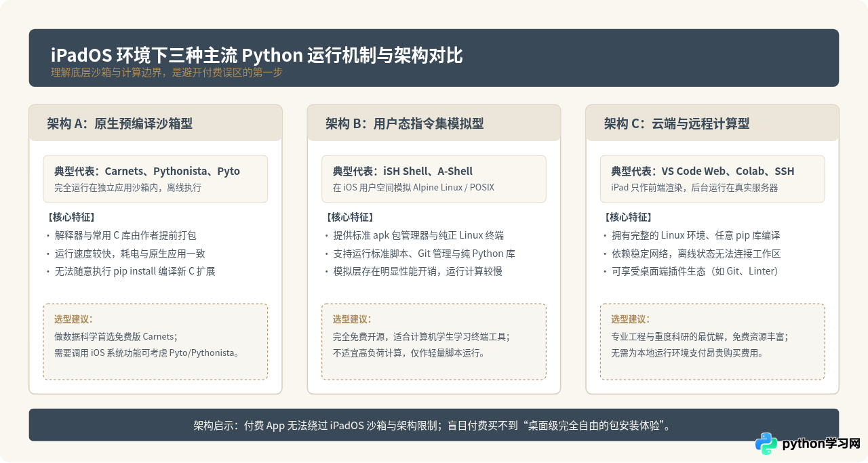This screenshot has width=868, height=463.
Task: Click '【核心特征】' label in architecture C card
Action: coord(628,218)
